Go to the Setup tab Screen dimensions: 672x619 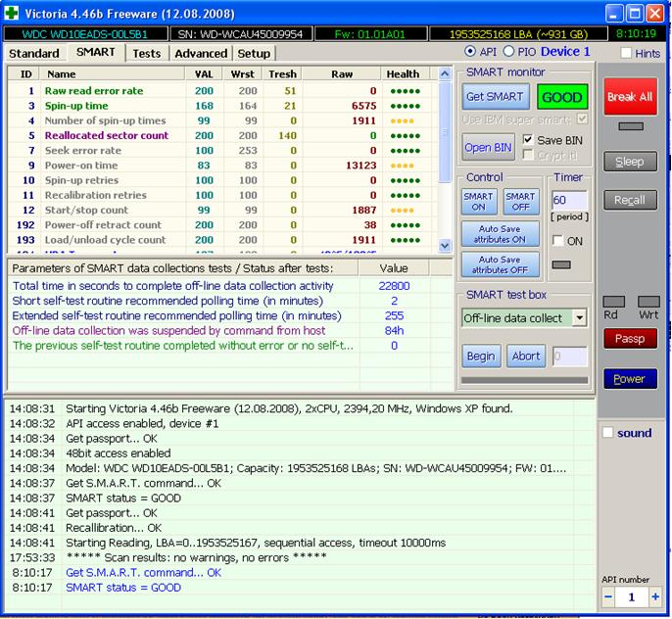coord(254,54)
